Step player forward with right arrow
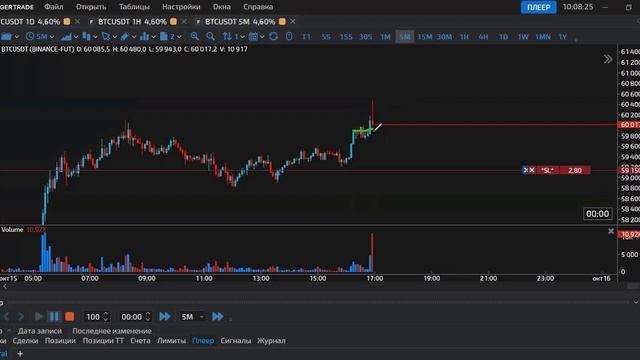 pos(21,316)
